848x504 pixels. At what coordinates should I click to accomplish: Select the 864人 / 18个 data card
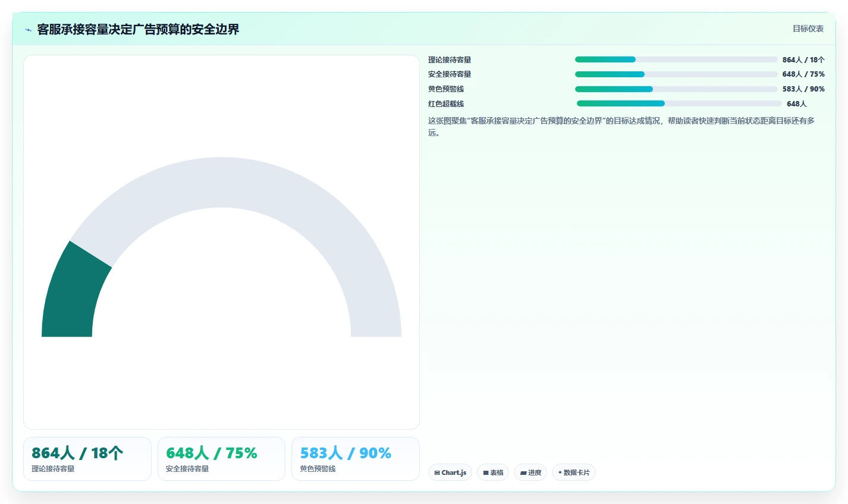pyautogui.click(x=87, y=459)
